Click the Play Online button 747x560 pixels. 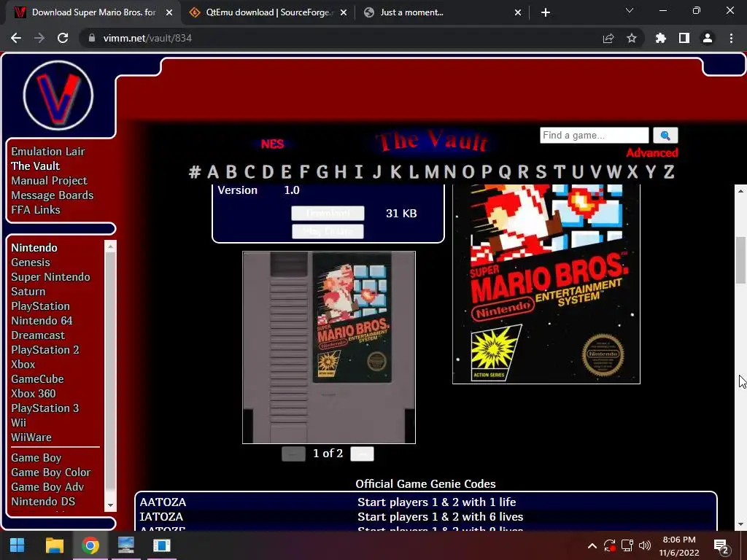point(328,231)
